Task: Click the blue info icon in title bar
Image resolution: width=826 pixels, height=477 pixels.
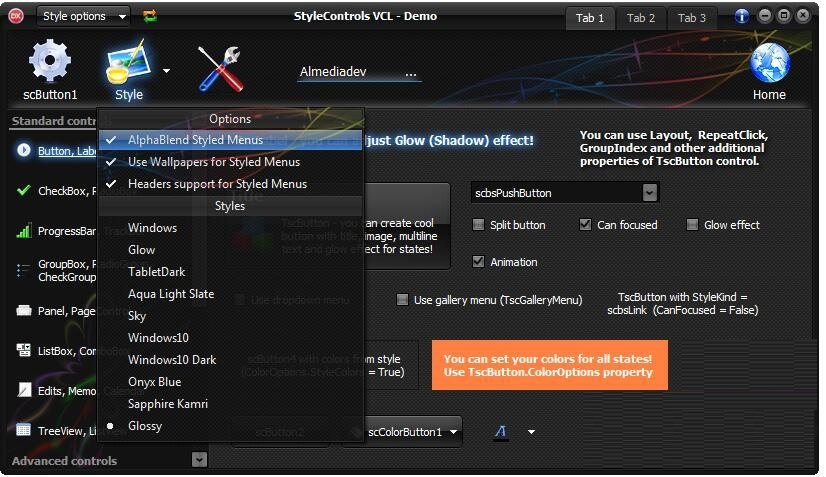Action: [x=742, y=16]
